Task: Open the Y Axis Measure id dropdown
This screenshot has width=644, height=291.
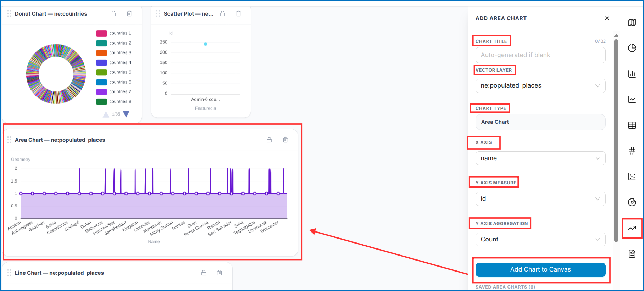Action: (540, 199)
